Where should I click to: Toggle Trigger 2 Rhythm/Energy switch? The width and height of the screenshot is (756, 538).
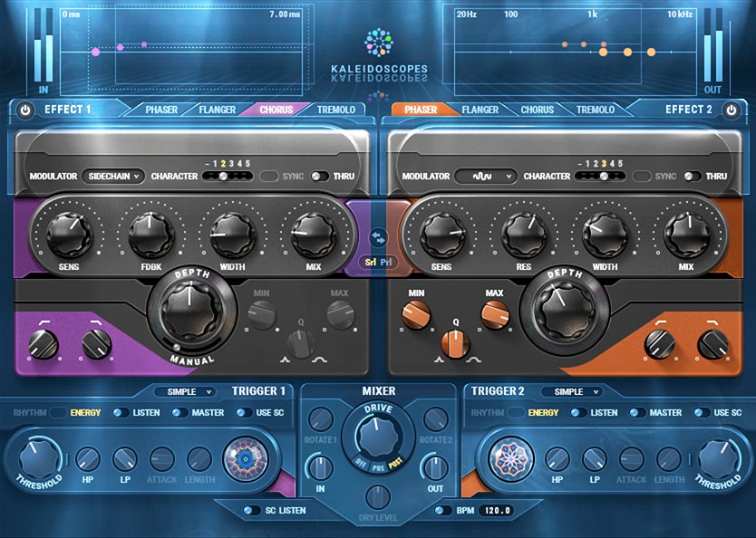[x=516, y=413]
